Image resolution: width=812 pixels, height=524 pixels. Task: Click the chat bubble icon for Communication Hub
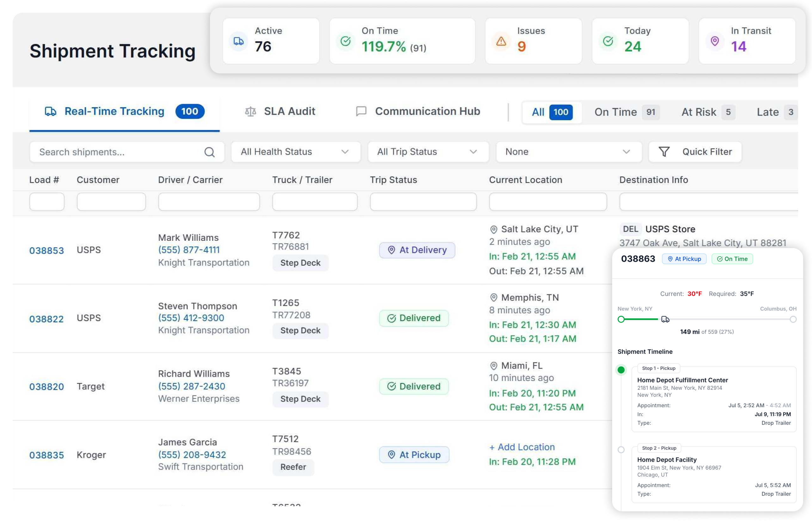point(361,111)
